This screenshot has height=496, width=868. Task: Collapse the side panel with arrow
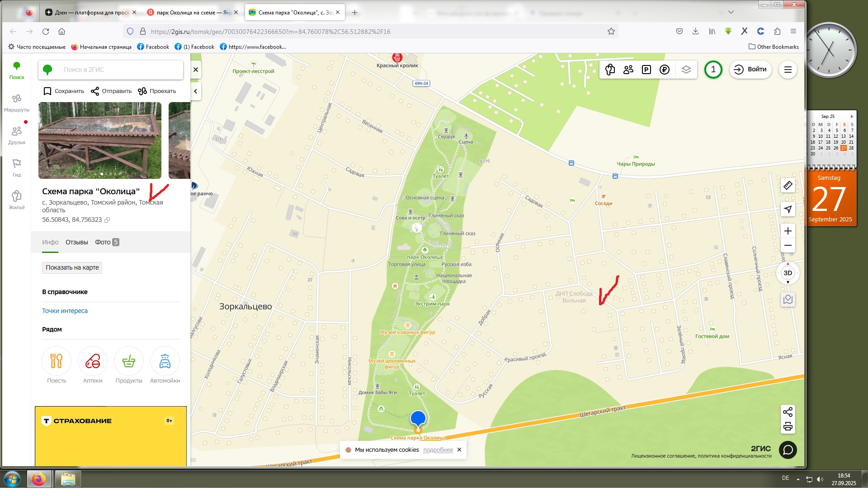pyautogui.click(x=195, y=91)
